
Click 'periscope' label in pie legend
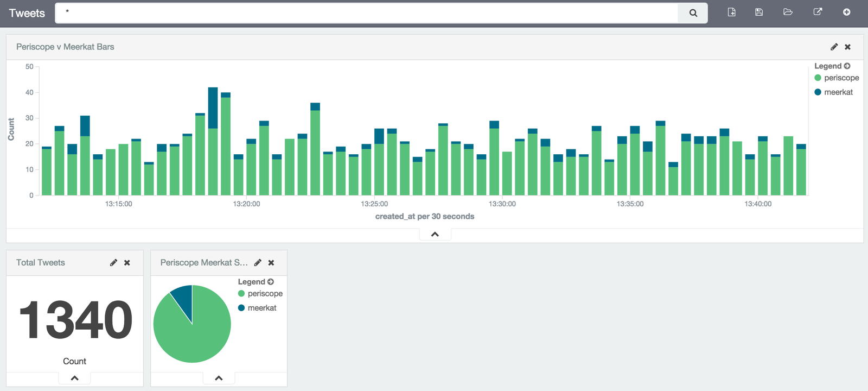click(265, 293)
